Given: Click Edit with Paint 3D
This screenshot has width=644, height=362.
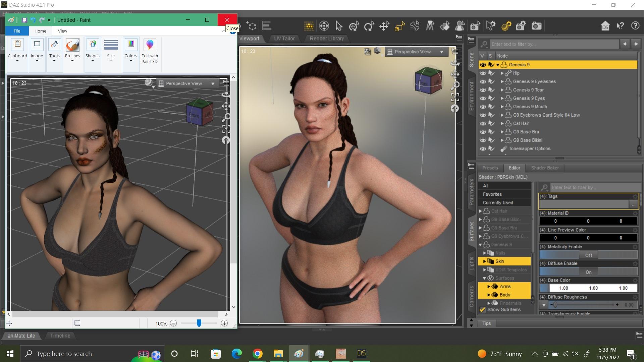Looking at the screenshot, I should (x=150, y=51).
